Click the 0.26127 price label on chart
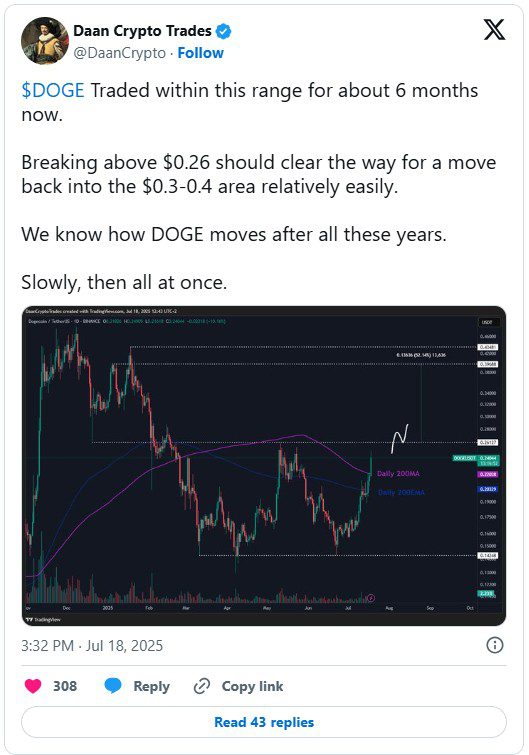Viewport: 529px width, 755px height. pyautogui.click(x=488, y=442)
